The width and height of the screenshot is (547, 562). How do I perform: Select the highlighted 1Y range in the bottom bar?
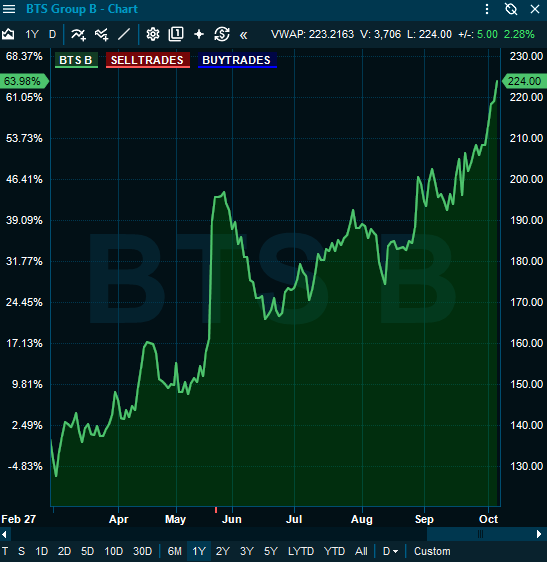click(x=199, y=551)
